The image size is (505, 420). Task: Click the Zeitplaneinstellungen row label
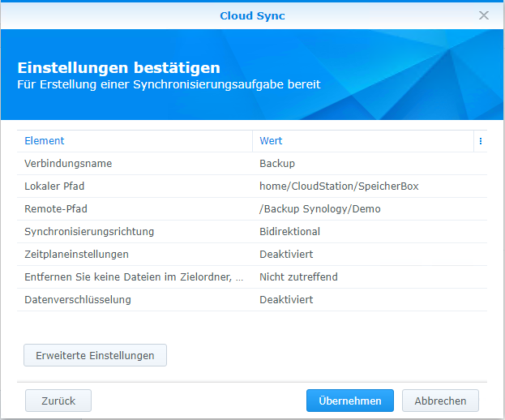tap(77, 255)
